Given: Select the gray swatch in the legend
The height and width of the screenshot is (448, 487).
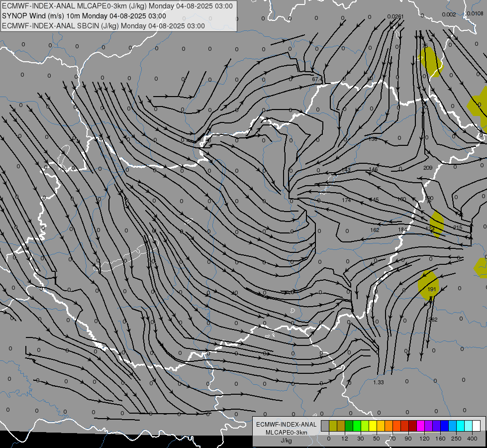Looking at the screenshot, I should pos(325,426).
